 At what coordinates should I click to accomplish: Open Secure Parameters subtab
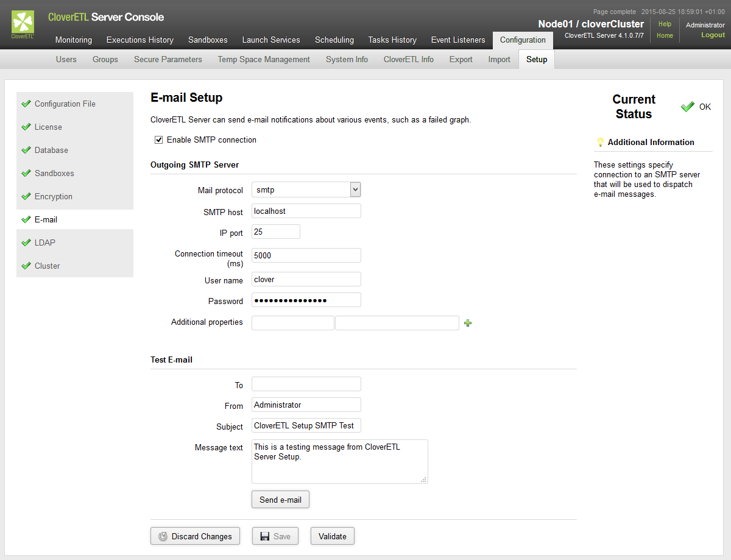coord(168,59)
